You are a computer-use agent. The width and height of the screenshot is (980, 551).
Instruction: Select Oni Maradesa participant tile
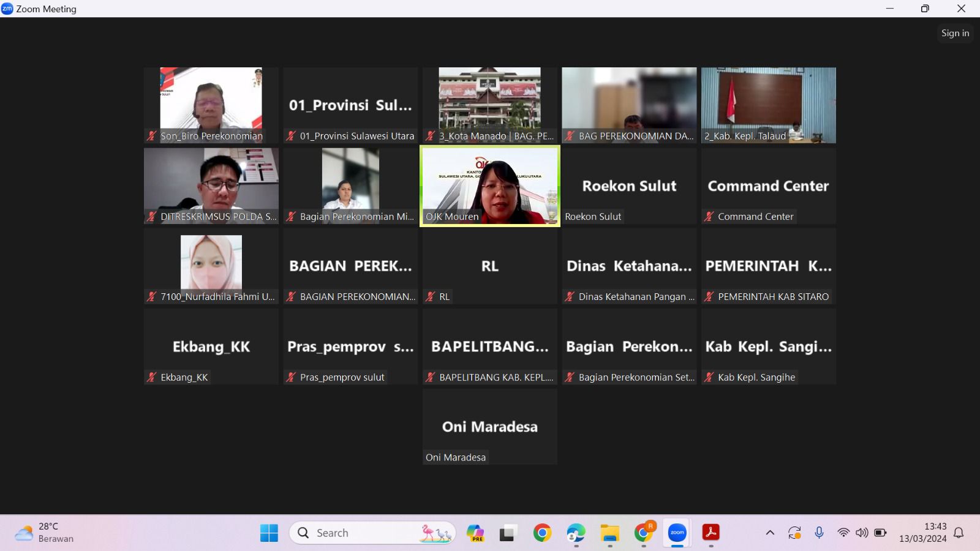[x=490, y=427]
